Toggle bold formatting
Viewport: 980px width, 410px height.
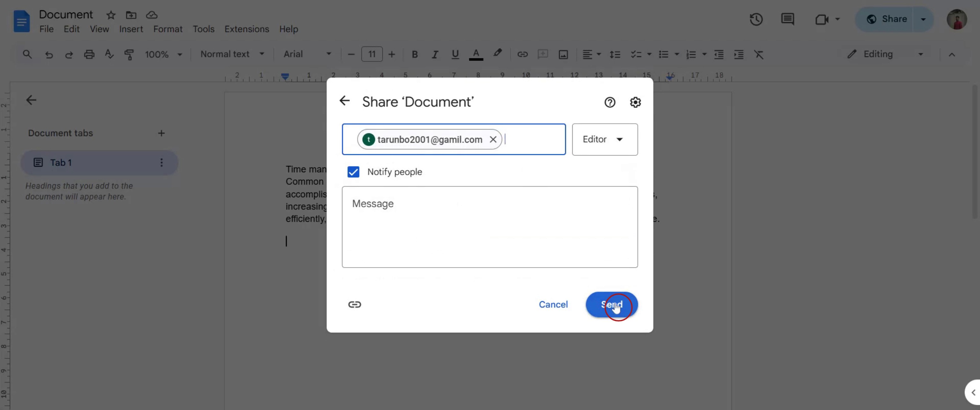[x=415, y=55]
